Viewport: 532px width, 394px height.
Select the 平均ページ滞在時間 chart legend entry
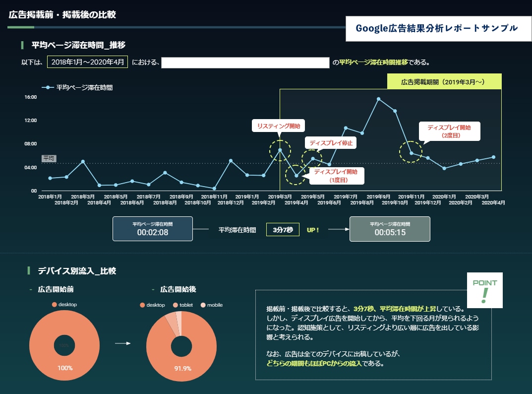point(77,87)
